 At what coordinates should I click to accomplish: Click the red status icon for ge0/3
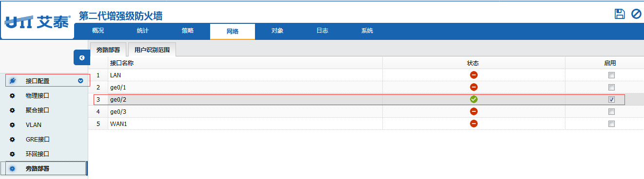click(x=473, y=111)
